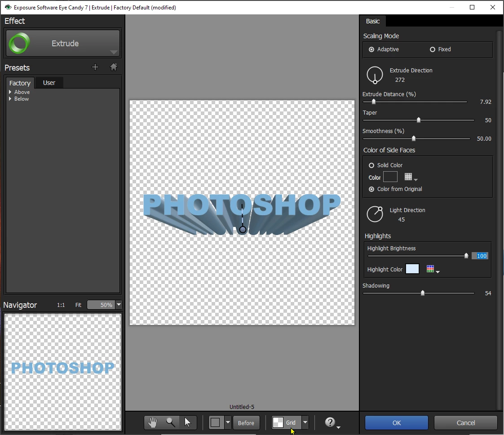504x435 pixels.
Task: Expand the Below preset group
Action: point(10,99)
